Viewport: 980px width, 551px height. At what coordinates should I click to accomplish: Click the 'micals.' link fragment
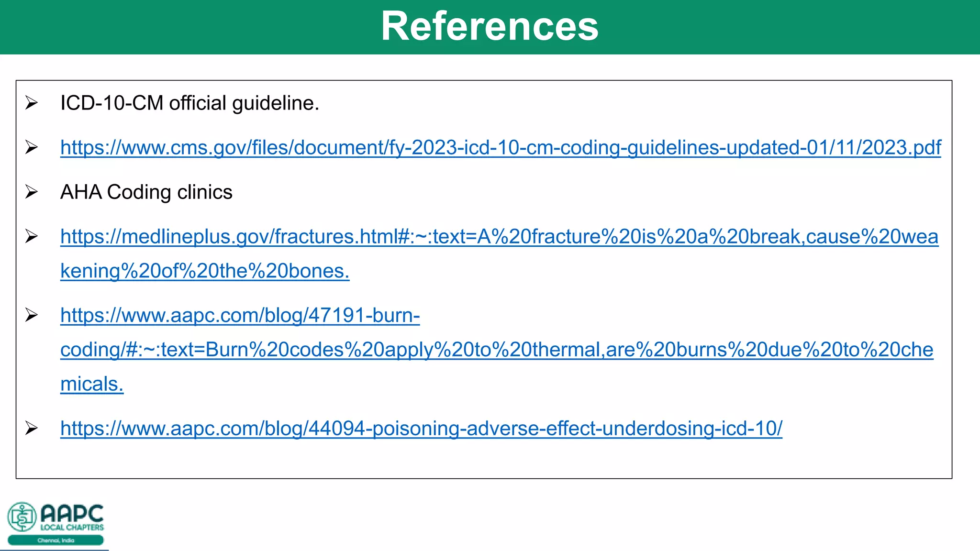point(92,384)
